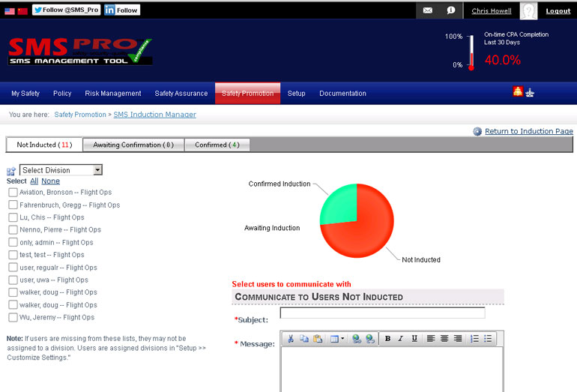Click the Confirmed Induction chart label

280,184
